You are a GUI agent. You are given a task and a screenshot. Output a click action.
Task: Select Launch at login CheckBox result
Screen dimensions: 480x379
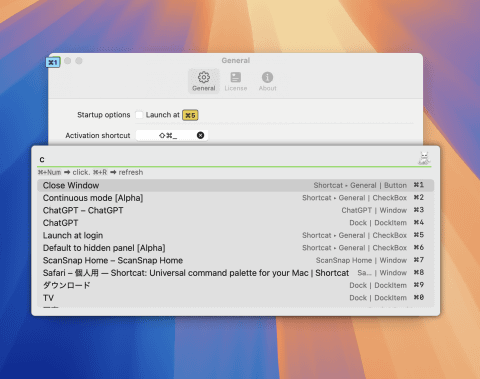point(236,235)
